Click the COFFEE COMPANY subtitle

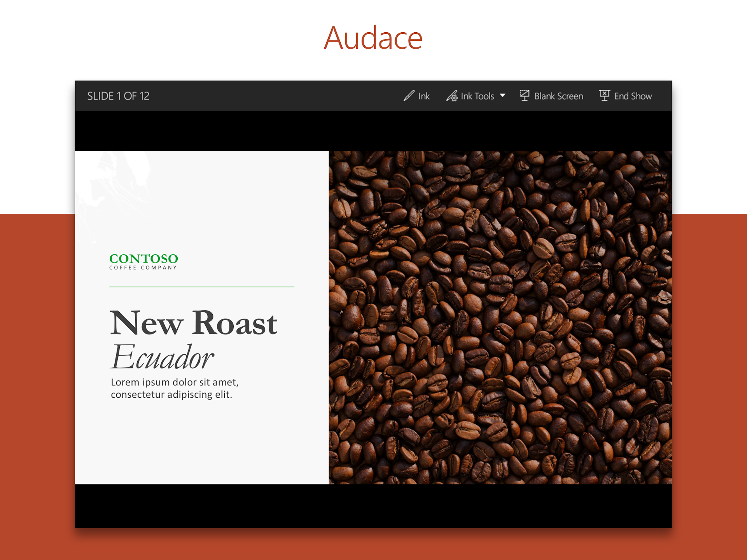[x=143, y=268]
